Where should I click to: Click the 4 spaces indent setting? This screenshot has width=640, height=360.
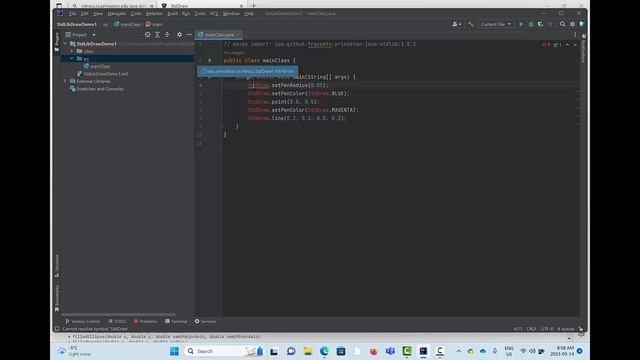point(566,329)
